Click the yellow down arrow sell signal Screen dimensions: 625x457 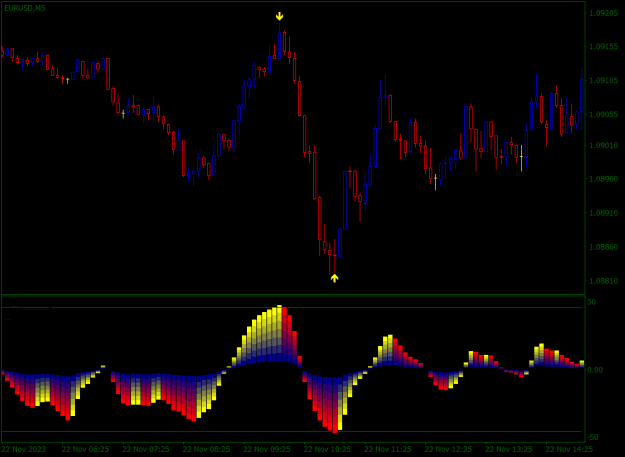tap(279, 16)
